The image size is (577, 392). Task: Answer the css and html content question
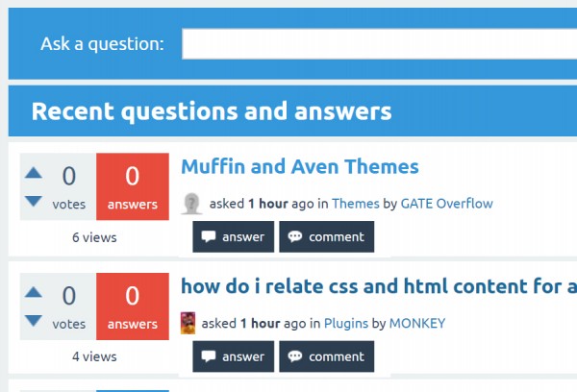click(234, 356)
